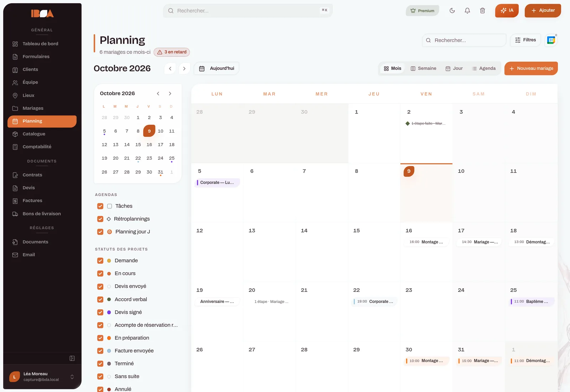570x392 pixels.
Task: Toggle dark mode moon icon
Action: 452,11
